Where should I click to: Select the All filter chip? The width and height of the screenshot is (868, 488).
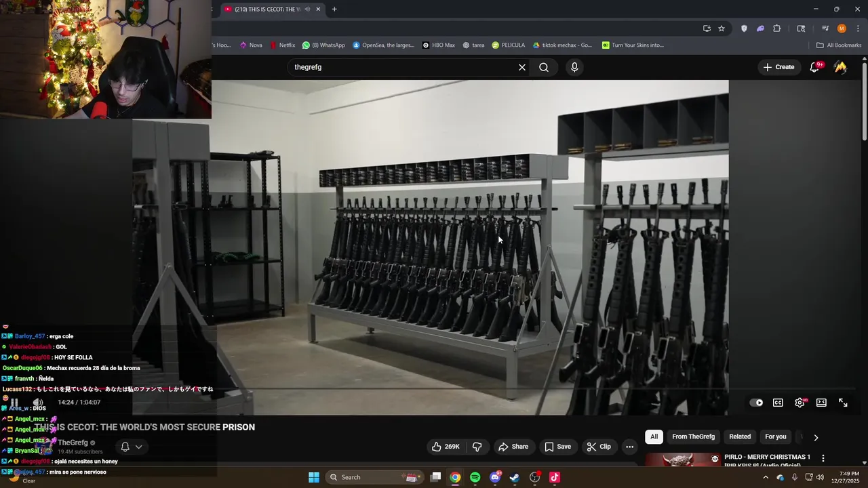click(x=654, y=437)
